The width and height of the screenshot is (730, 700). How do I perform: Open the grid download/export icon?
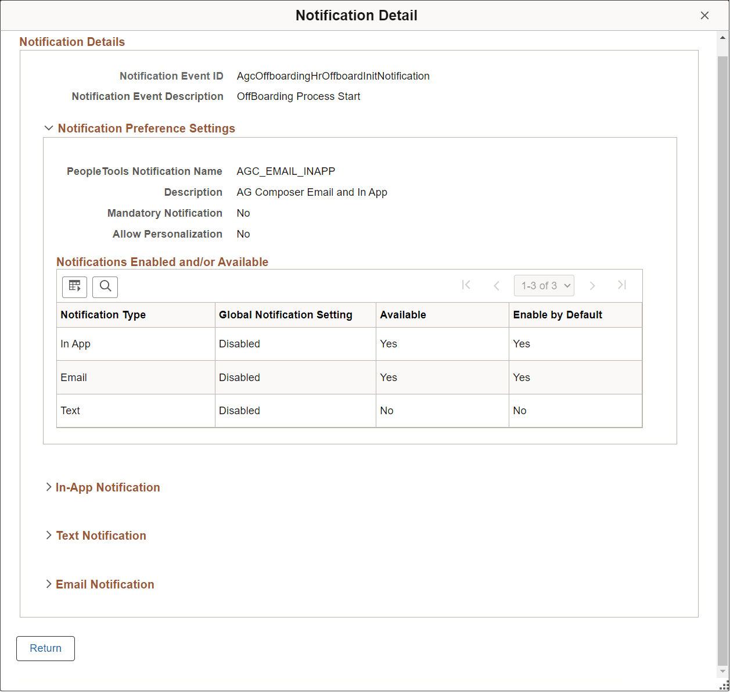click(74, 286)
